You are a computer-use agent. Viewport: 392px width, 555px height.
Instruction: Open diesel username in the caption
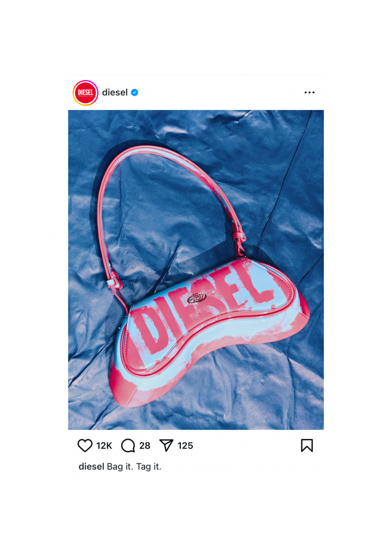pyautogui.click(x=91, y=467)
